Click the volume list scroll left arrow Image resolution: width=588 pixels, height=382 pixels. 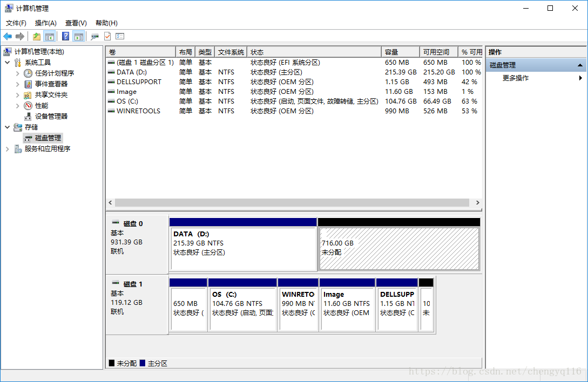[110, 202]
